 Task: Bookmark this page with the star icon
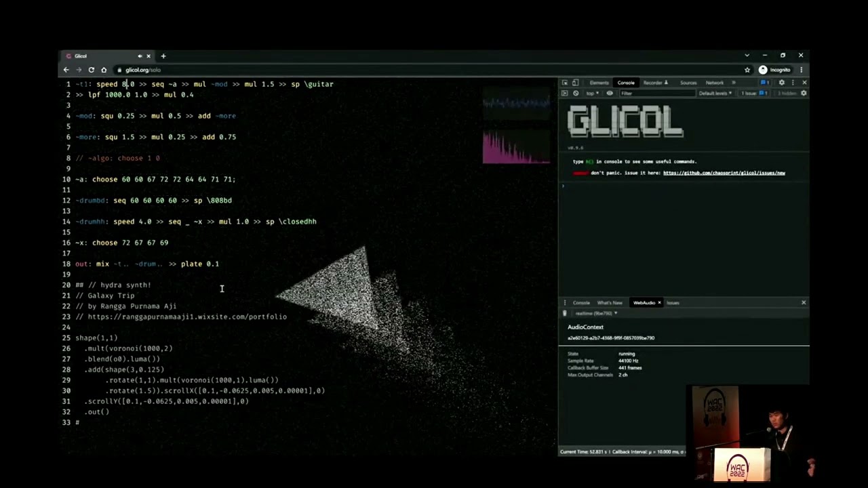[747, 70]
